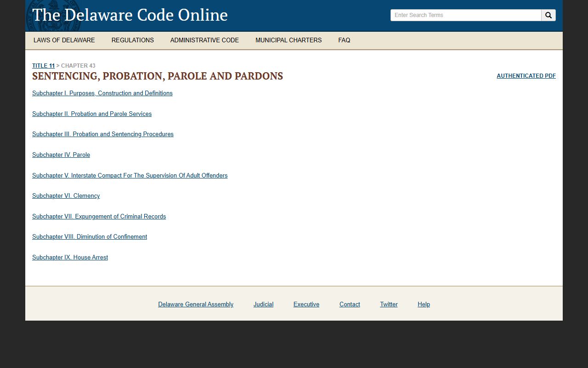Go to Subchapter IV. Parole
The height and width of the screenshot is (368, 588).
point(61,155)
